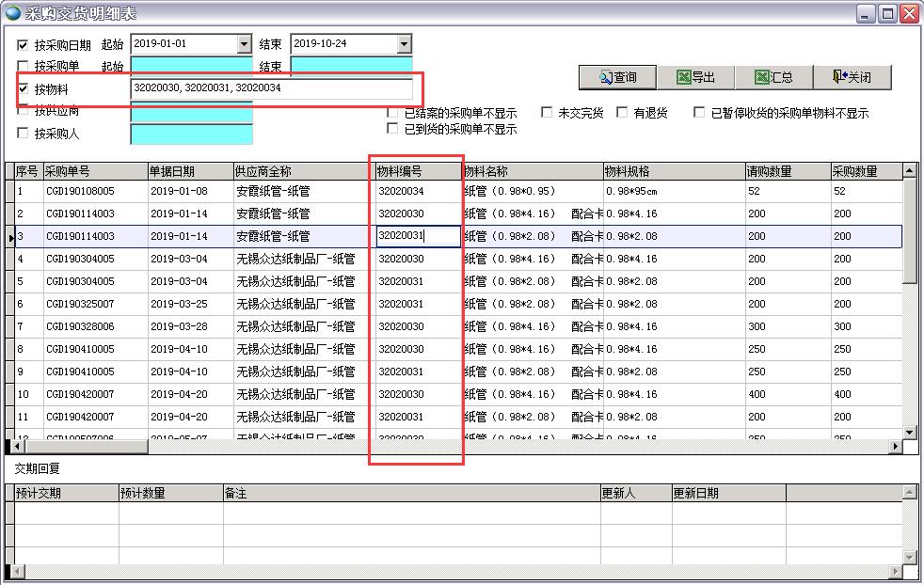Image resolution: width=924 pixels, height=585 pixels.
Task: Check 已结案的采购单不显示 option
Action: point(393,113)
